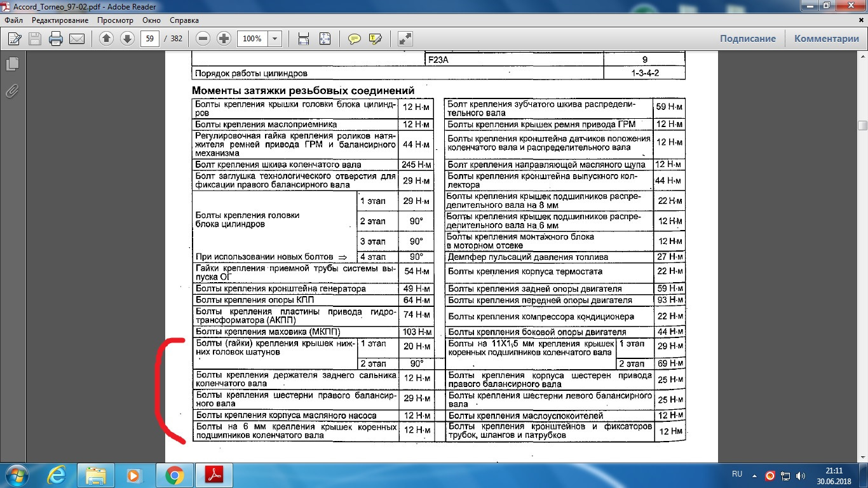This screenshot has height=488, width=868.
Task: Fit page width with scrolling icon
Action: pos(304,39)
